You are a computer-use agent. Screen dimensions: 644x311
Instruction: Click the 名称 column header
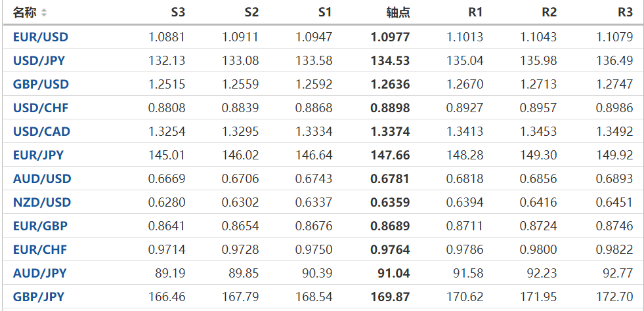tap(25, 12)
